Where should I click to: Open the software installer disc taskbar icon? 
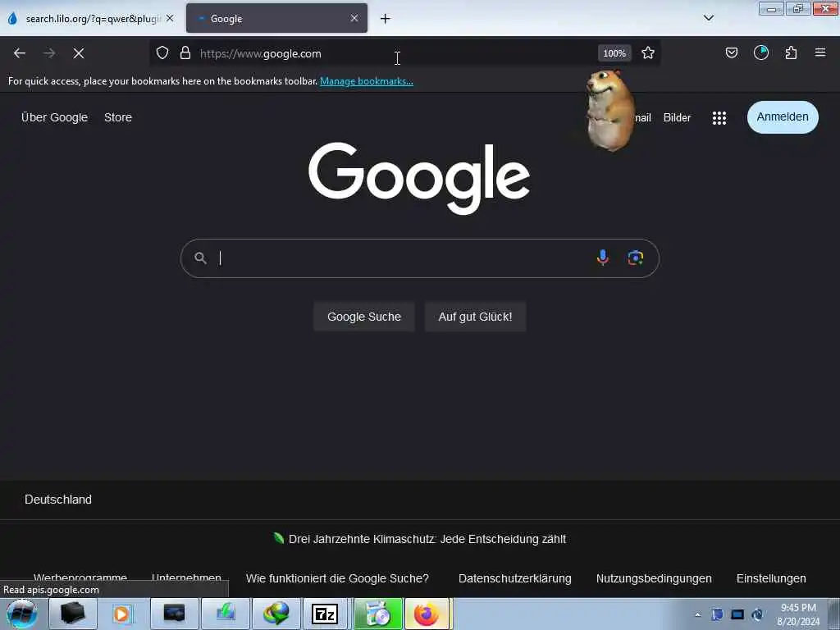pyautogui.click(x=378, y=614)
